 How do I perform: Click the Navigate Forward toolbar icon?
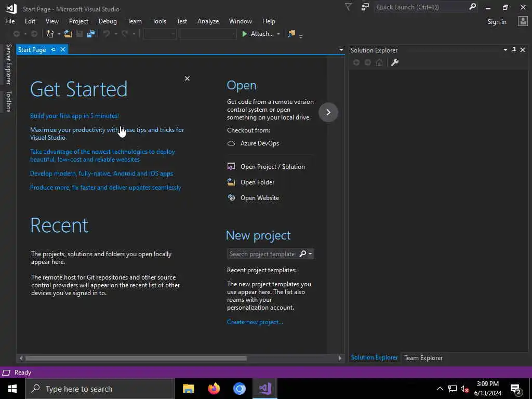pyautogui.click(x=34, y=34)
